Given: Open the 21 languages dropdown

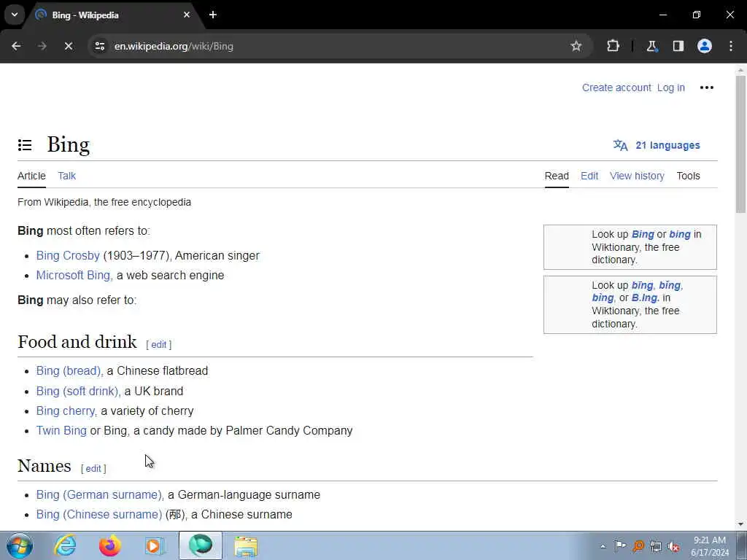Looking at the screenshot, I should [x=657, y=145].
